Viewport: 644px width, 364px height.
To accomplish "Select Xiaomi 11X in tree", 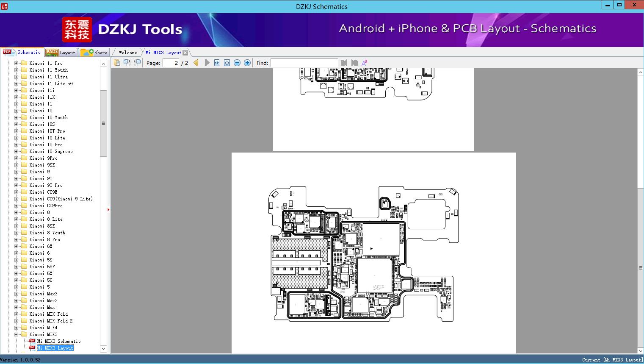I will point(42,97).
